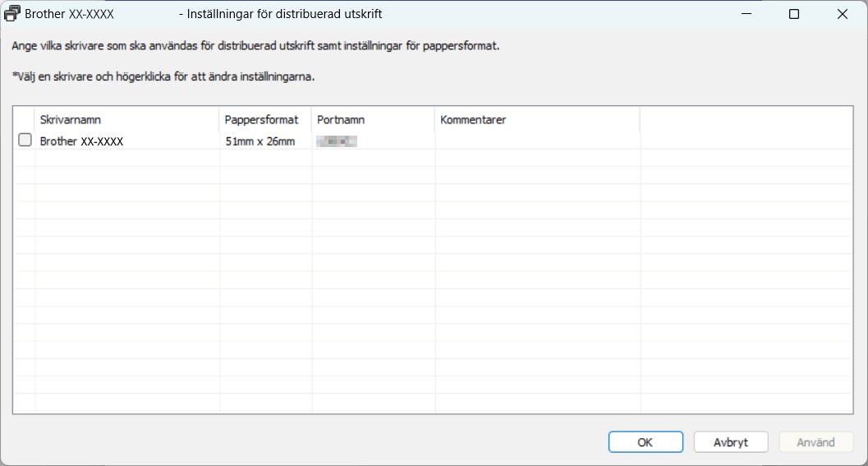Select the Brother XX-XXXX printer row name
Image resolution: width=868 pixels, height=466 pixels.
pyautogui.click(x=81, y=141)
